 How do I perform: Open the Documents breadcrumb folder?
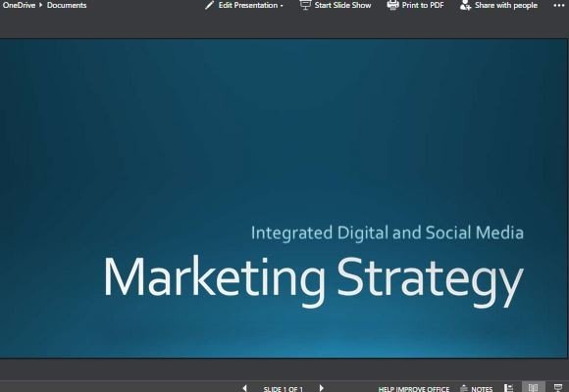[67, 5]
